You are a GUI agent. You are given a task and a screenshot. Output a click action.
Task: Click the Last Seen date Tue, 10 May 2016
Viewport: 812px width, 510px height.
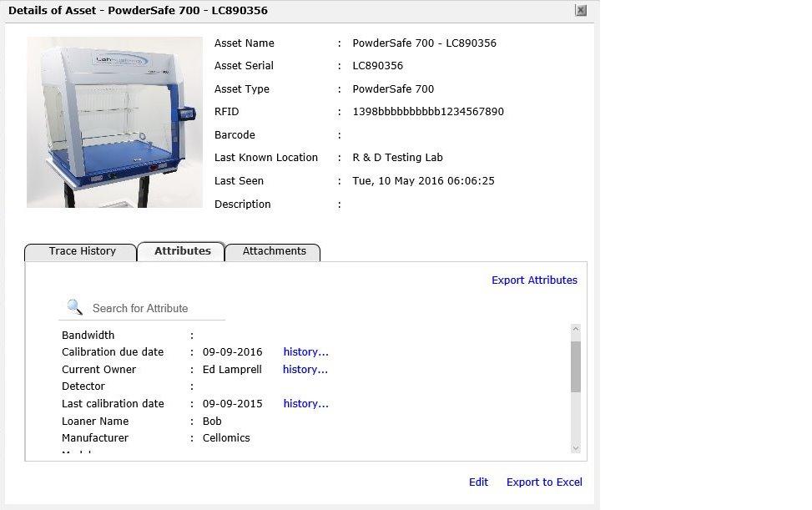coord(423,180)
